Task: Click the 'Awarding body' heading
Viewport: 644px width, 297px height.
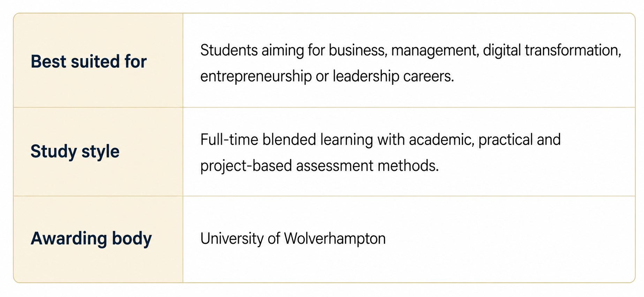Action: click(91, 239)
